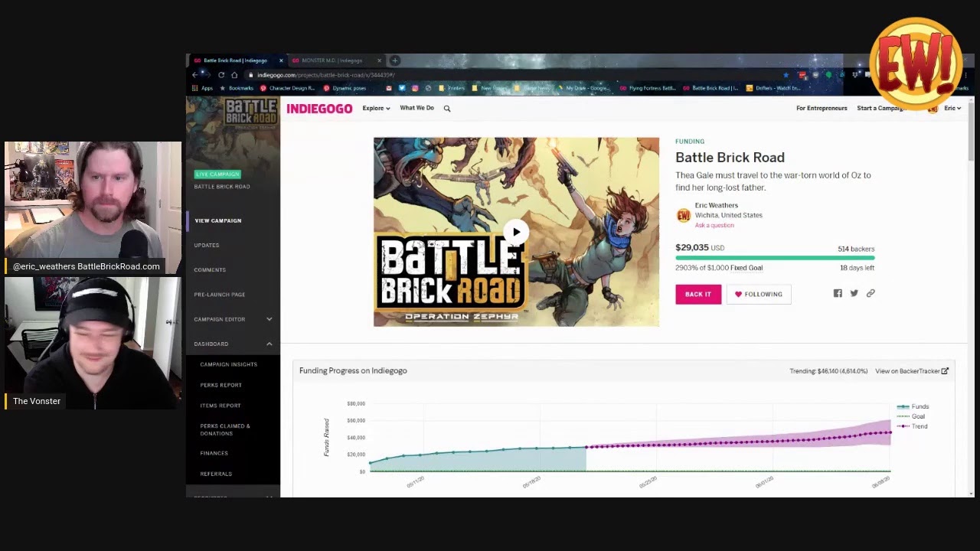Toggle the Following heart button
Screen dimensions: 980x551
[x=758, y=294]
